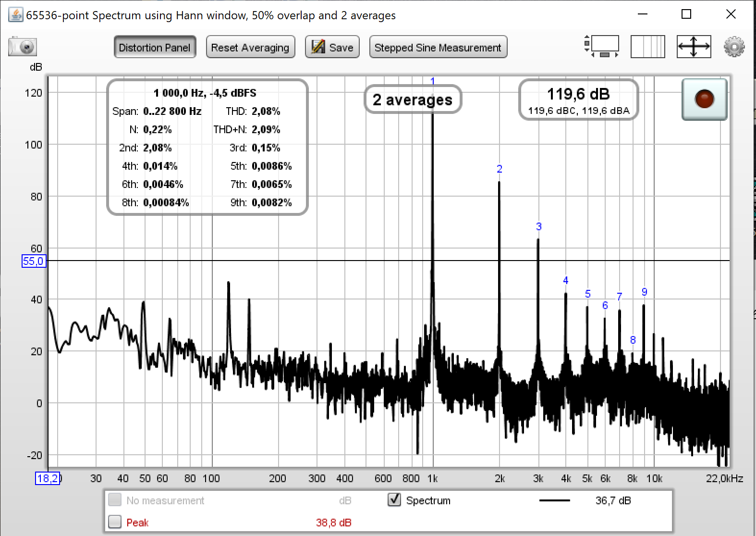Click the THD 2,08% value
Screen dimensions: 756x536
pyautogui.click(x=266, y=111)
